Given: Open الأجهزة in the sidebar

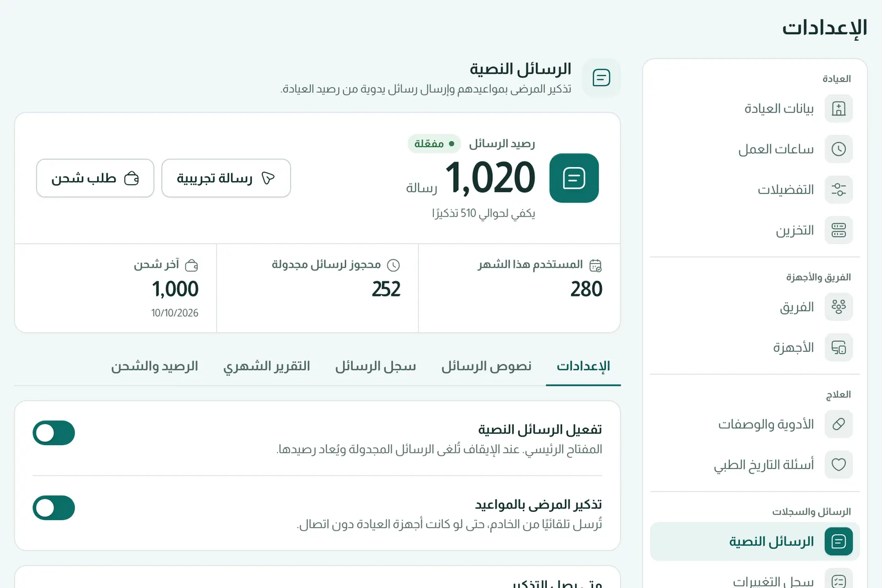Looking at the screenshot, I should click(755, 347).
